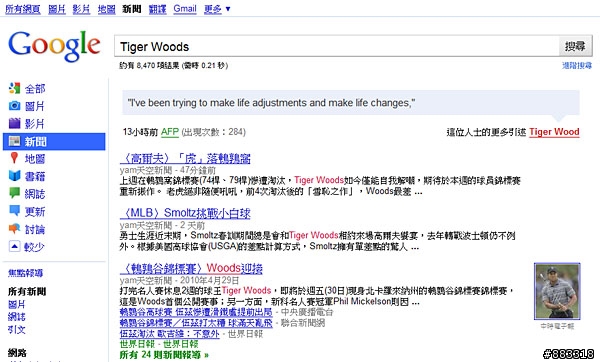Open the related article from 中央廣播電台
The width and height of the screenshot is (600, 362).
(x=196, y=312)
